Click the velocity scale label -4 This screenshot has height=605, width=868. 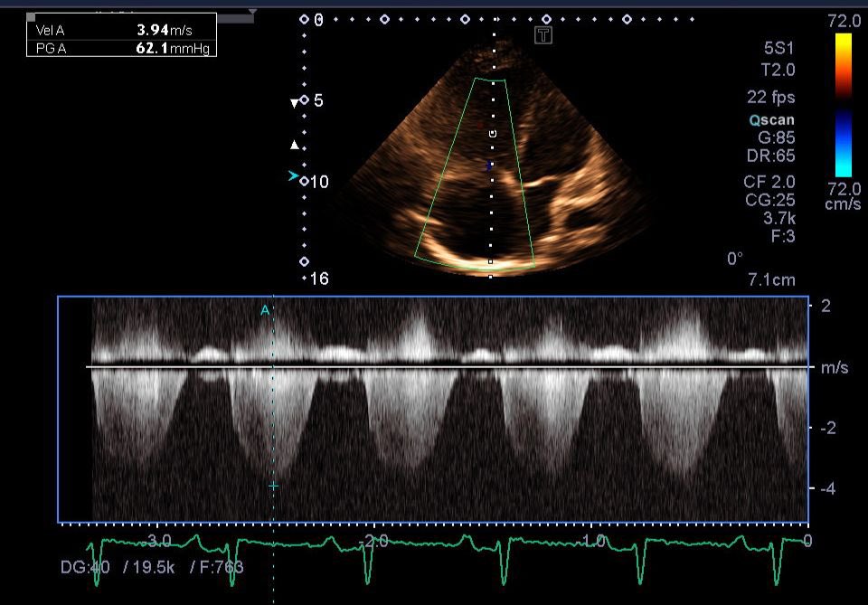click(x=827, y=488)
